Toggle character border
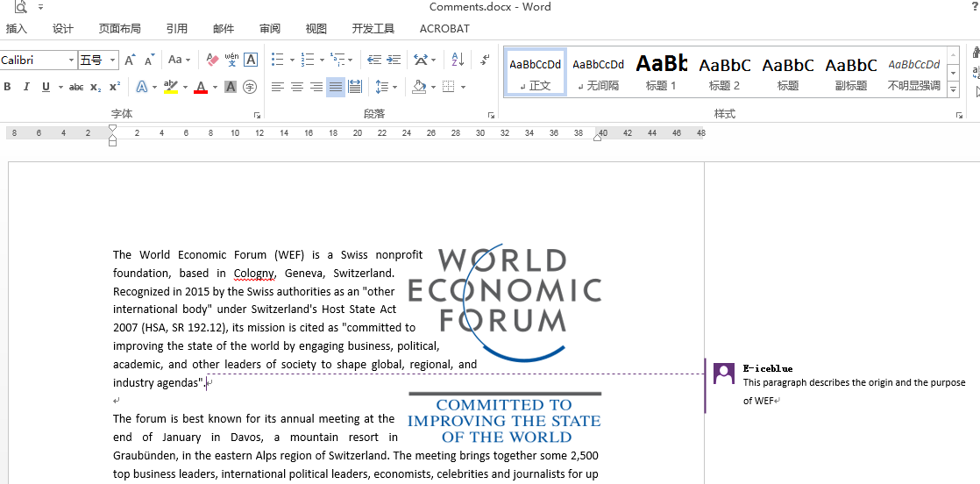Image resolution: width=980 pixels, height=484 pixels. pos(251,60)
